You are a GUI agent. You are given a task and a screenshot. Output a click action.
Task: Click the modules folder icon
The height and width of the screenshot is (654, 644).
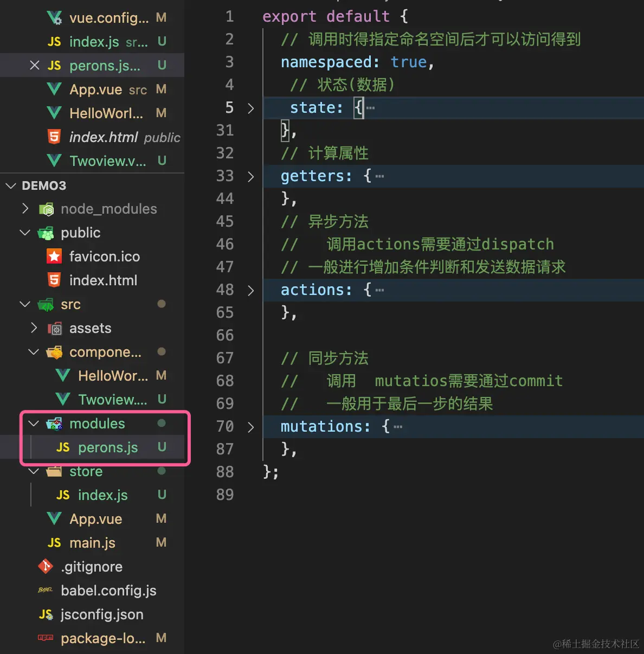click(54, 424)
